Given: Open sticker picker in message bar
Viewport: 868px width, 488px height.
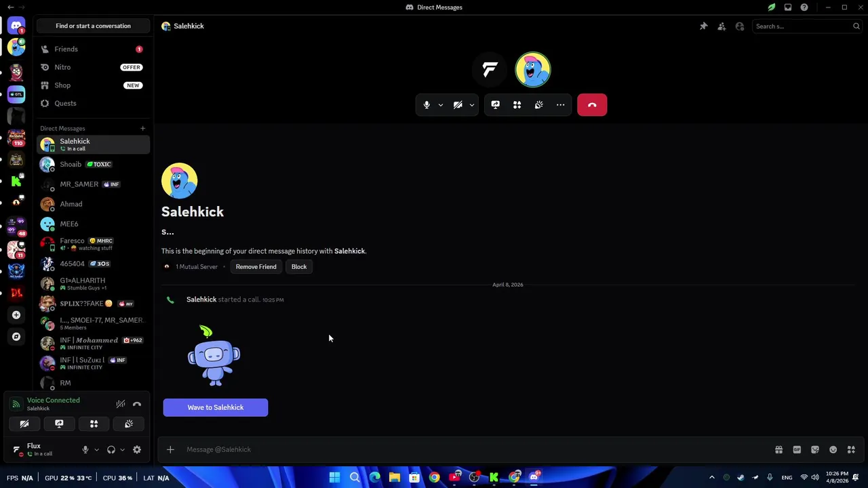Looking at the screenshot, I should point(815,449).
